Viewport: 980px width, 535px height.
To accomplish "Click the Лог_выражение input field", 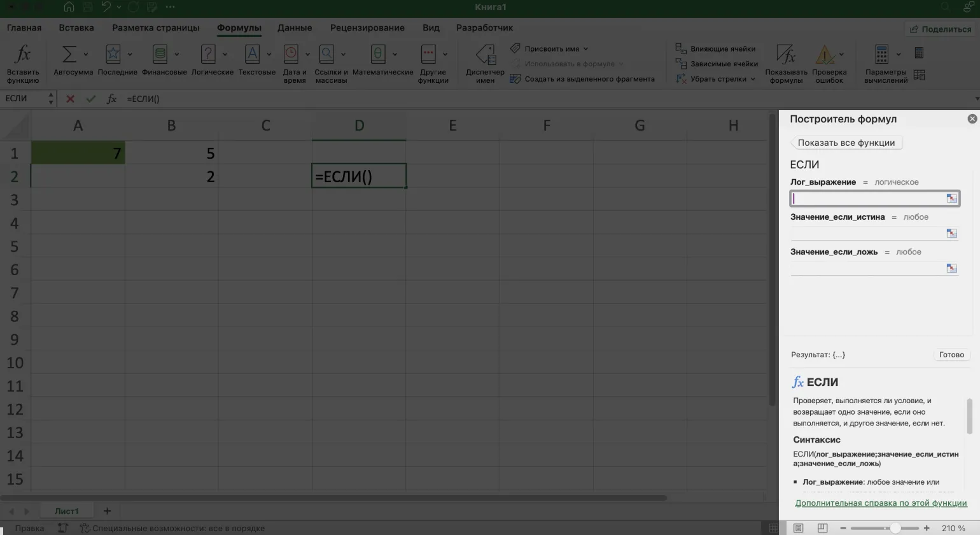I will point(867,199).
